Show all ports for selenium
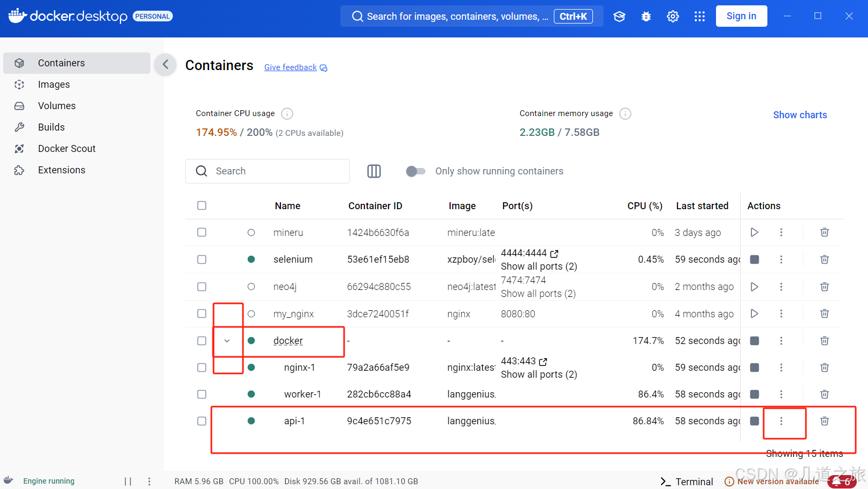Screen dimensions: 868x489 (x=539, y=266)
